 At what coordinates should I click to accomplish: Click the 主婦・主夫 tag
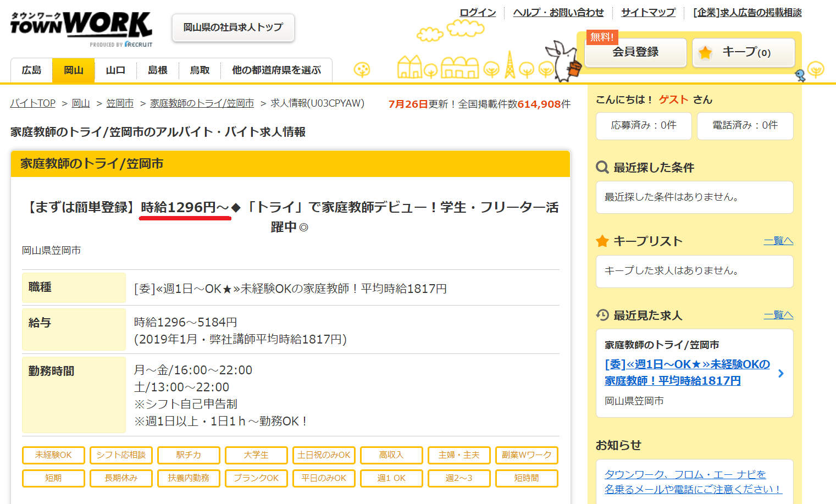click(459, 455)
